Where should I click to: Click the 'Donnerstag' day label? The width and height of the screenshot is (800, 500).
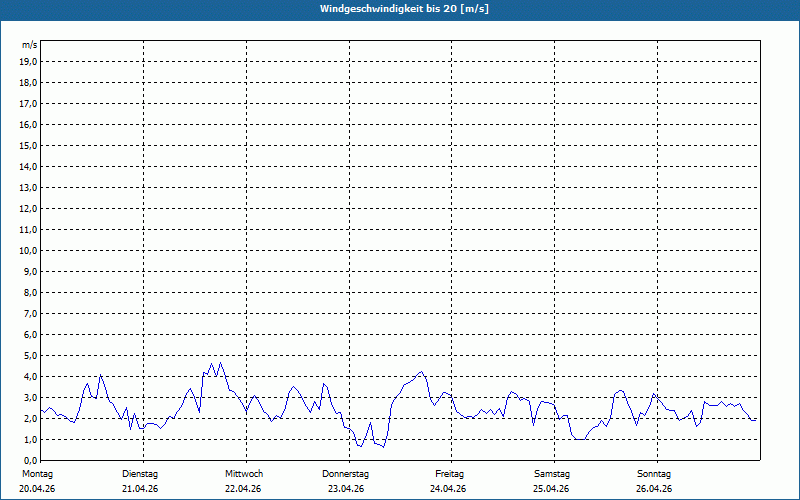tap(345, 474)
